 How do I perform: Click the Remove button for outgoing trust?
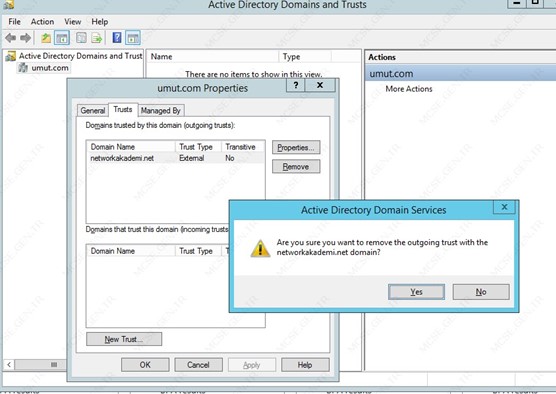[296, 167]
